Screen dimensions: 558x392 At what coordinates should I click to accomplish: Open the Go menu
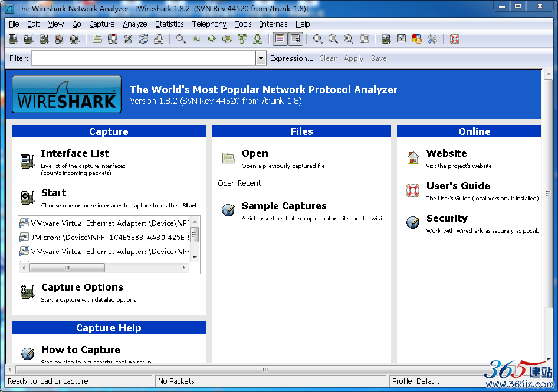click(x=77, y=24)
